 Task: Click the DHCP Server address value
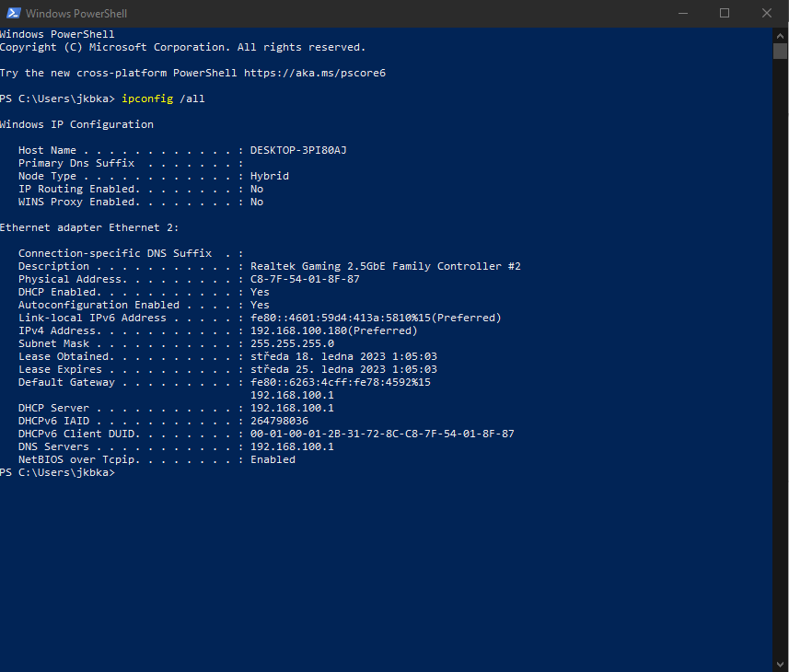pos(293,408)
